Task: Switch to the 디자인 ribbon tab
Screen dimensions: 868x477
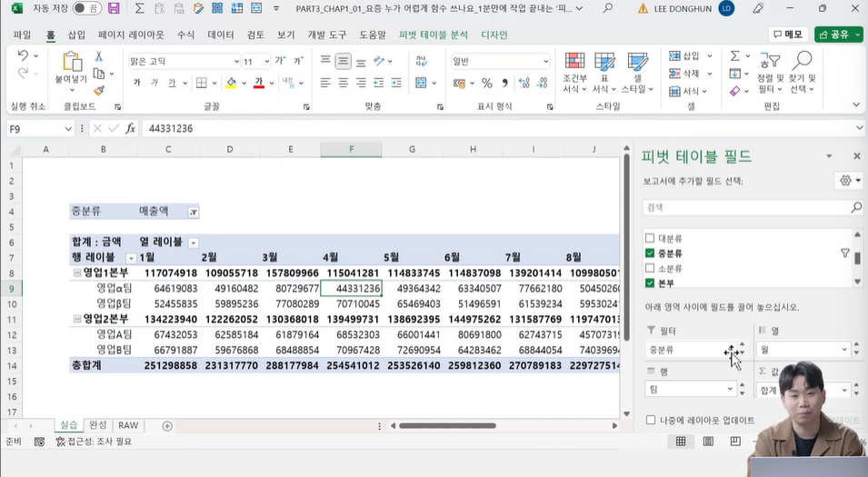Action: pos(494,35)
